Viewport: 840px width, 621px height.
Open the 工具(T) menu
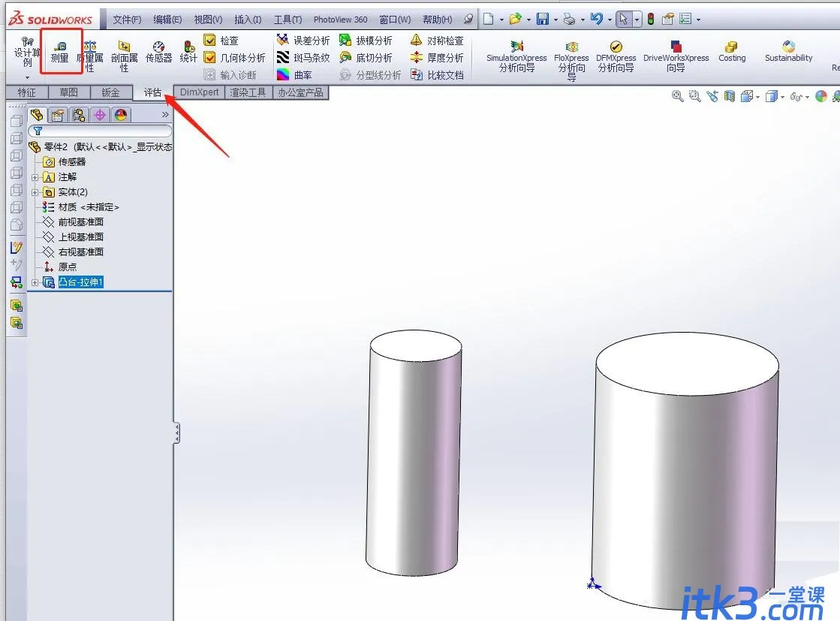click(x=288, y=20)
